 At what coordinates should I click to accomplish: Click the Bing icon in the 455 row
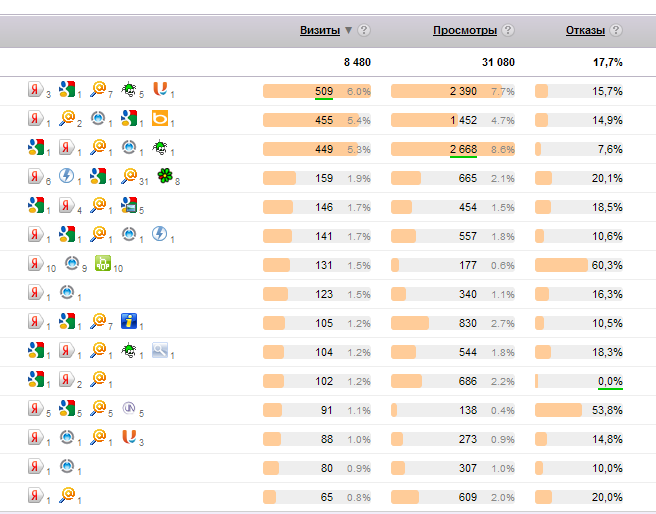click(x=160, y=118)
